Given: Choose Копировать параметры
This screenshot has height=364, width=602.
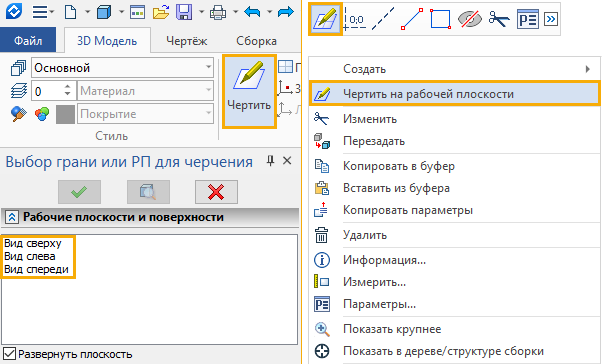Looking at the screenshot, I should coord(455,210).
